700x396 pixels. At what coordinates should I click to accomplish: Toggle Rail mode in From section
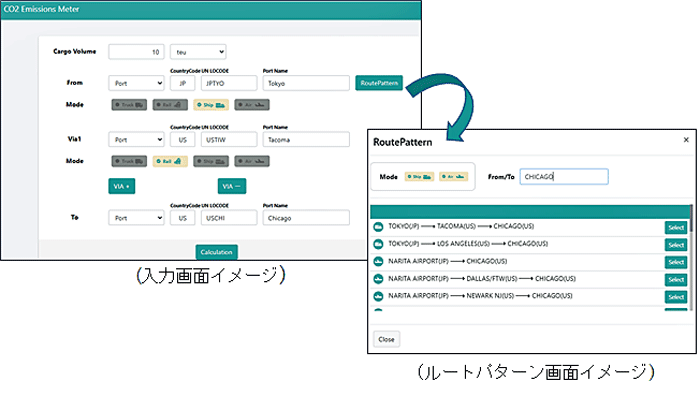coord(170,105)
